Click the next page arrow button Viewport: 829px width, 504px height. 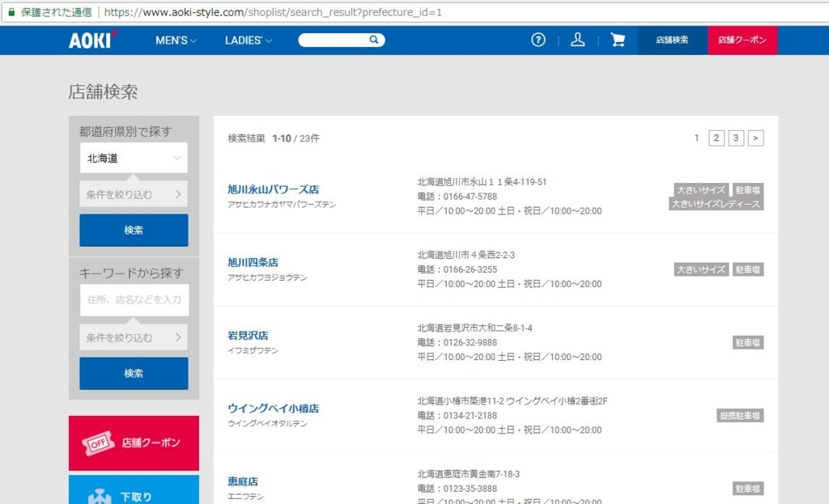coord(755,138)
